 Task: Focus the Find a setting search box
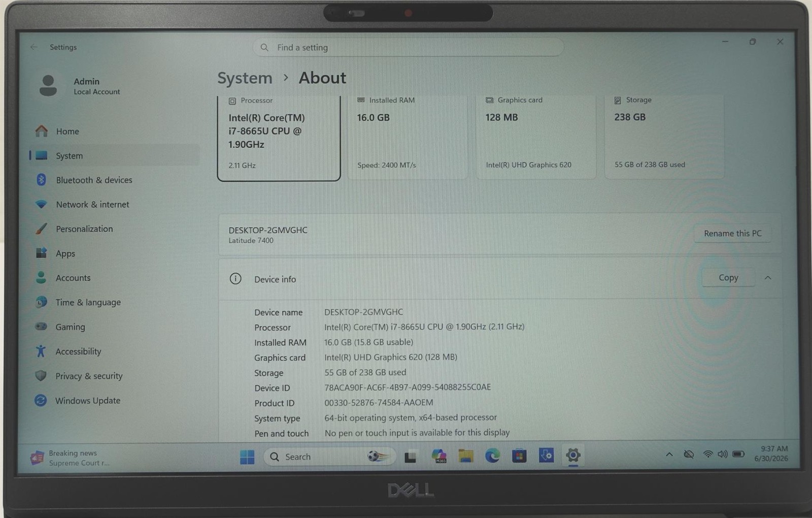pos(409,47)
